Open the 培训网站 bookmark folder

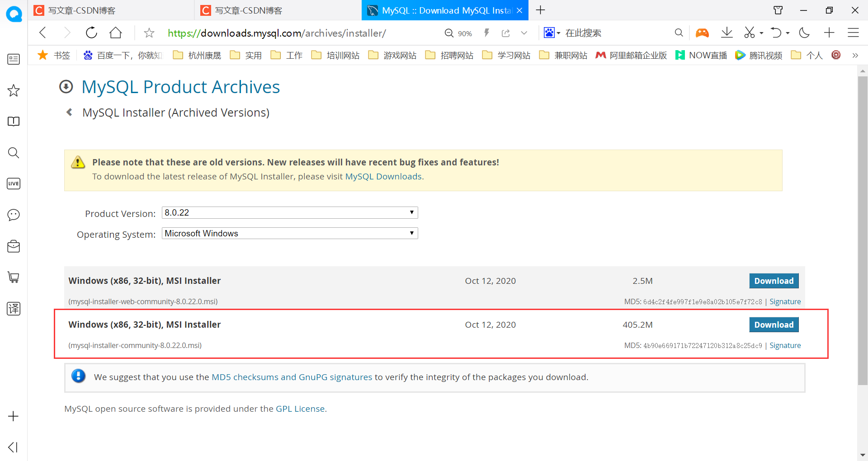pos(335,55)
